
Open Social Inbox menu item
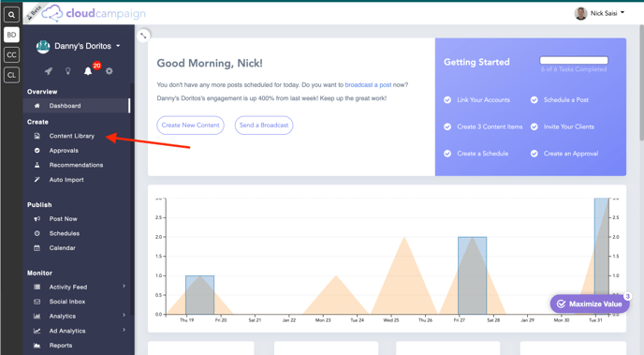tap(67, 302)
